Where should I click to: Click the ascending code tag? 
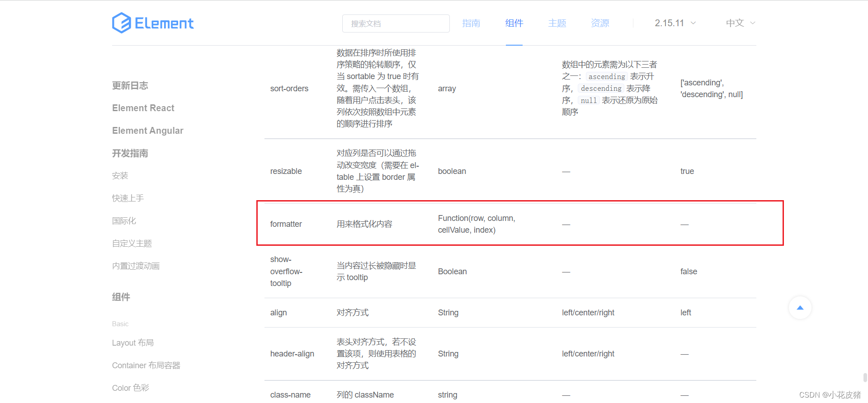607,77
